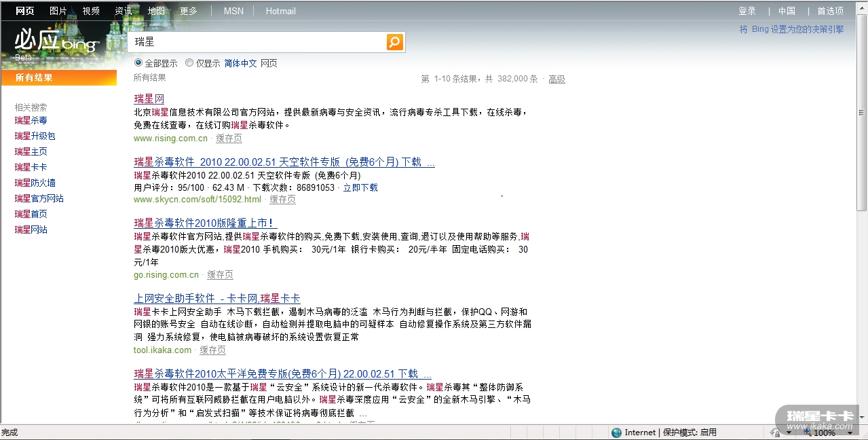This screenshot has height=440, width=868.
Task: Click the 相关搜索 heading text
Action: (31, 107)
